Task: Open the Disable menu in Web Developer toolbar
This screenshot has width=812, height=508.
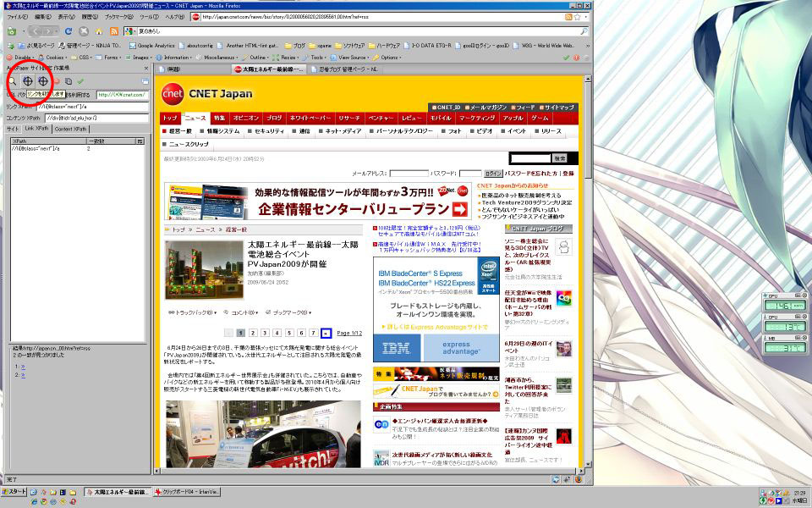Action: (x=20, y=58)
